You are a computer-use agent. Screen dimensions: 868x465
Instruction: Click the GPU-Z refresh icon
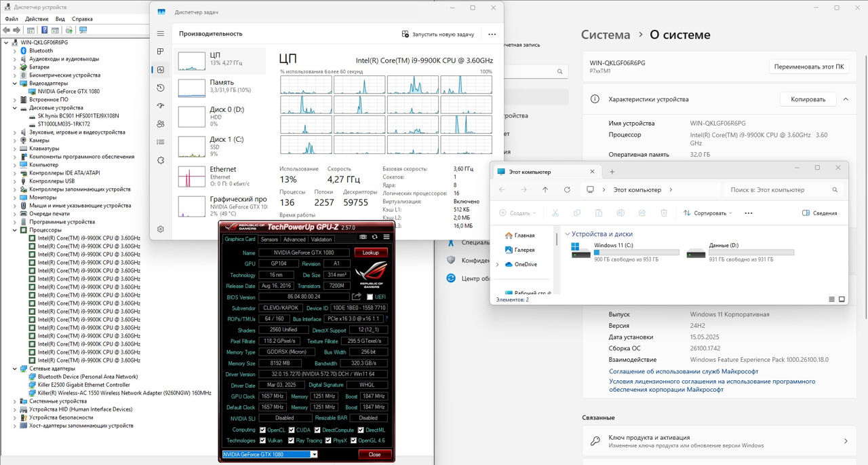[374, 237]
